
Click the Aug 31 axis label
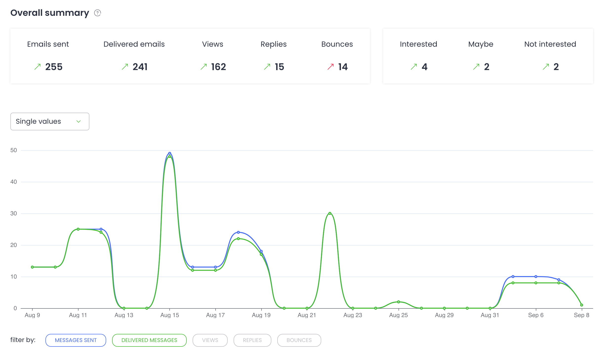pos(490,315)
